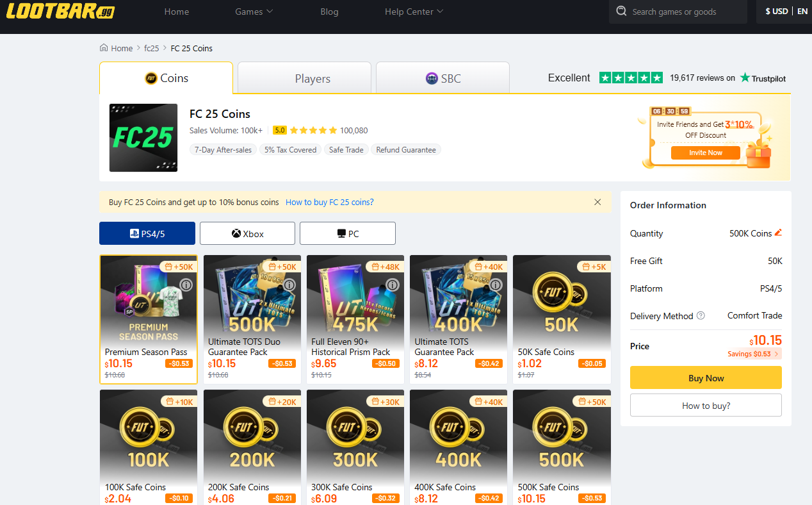Click the Safe Trade tag
The height and width of the screenshot is (505, 812).
coord(346,150)
